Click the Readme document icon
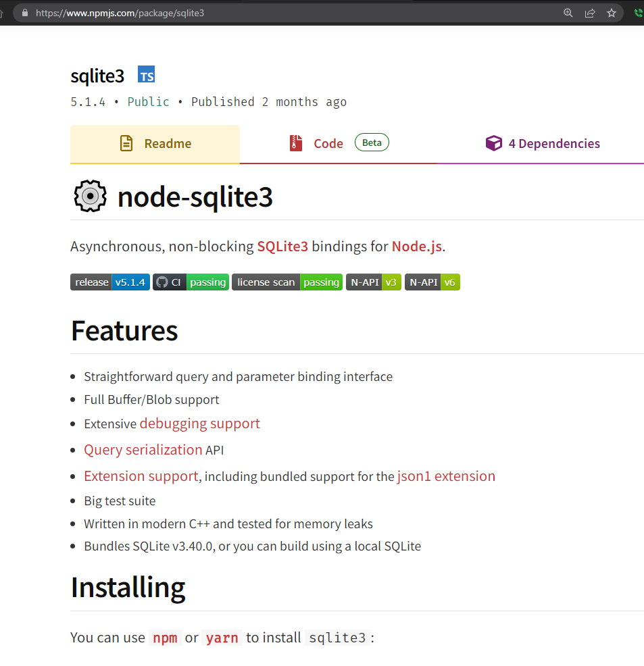Viewport: 644px width, 666px height. coord(126,144)
